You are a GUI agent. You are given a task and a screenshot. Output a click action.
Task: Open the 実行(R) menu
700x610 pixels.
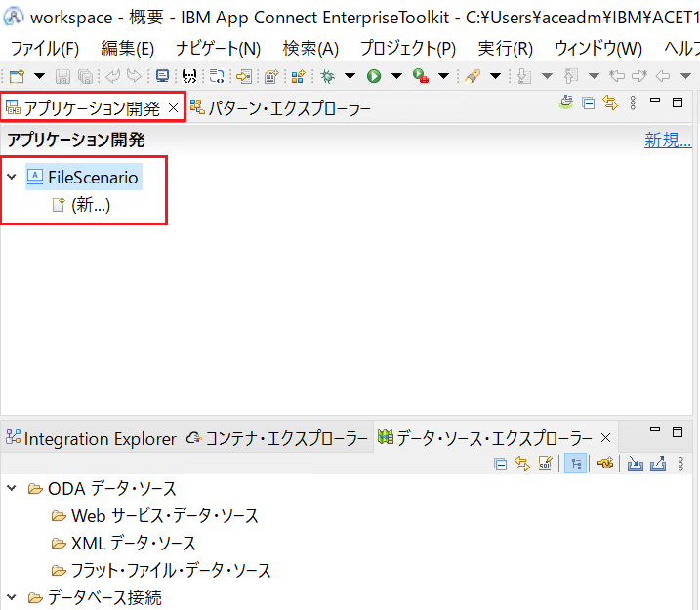506,48
